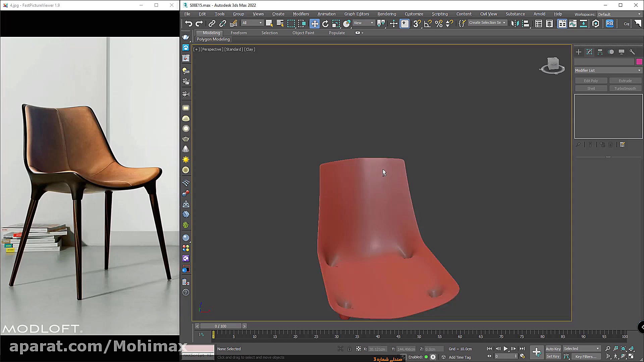Screen dimensions: 644x362
Task: Expand the View reference coordinate dropdown
Action: point(364,23)
